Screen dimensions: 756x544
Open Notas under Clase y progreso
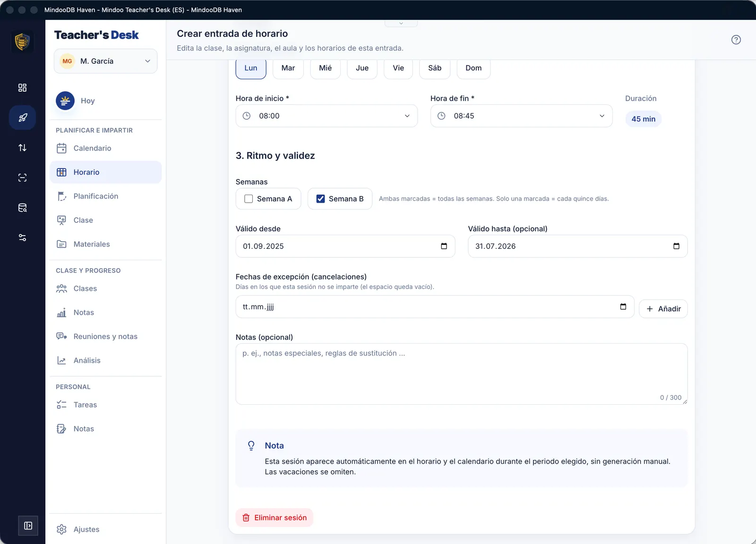point(105,313)
